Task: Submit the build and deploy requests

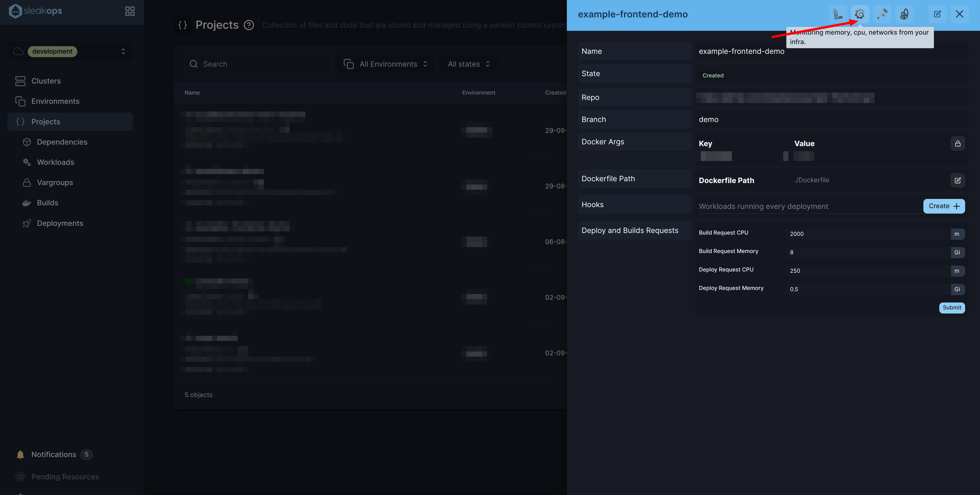Action: (952, 308)
